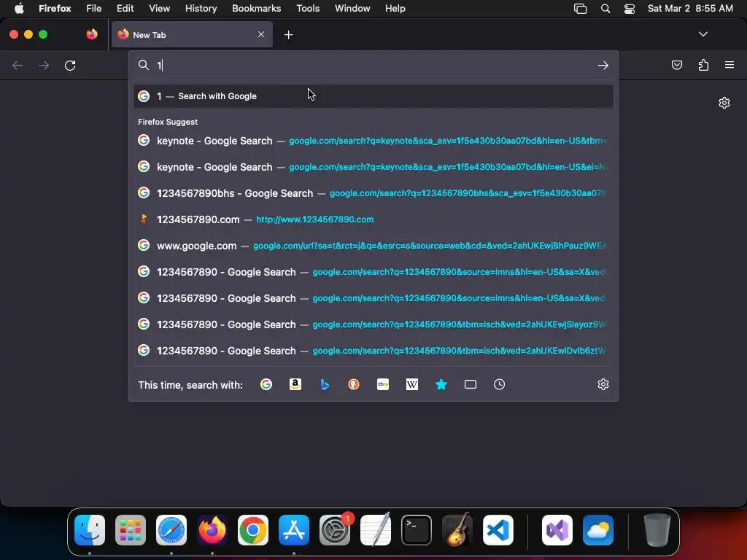Open www.google.com suggestion

tap(373, 246)
